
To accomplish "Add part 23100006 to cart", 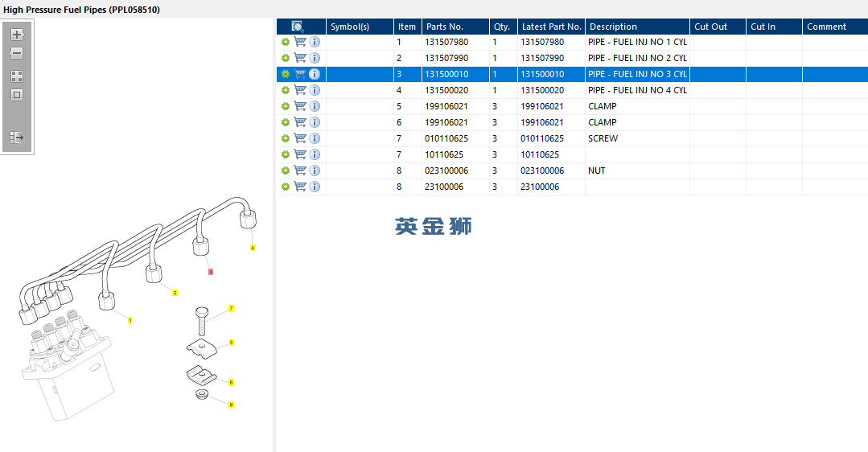I will click(300, 186).
